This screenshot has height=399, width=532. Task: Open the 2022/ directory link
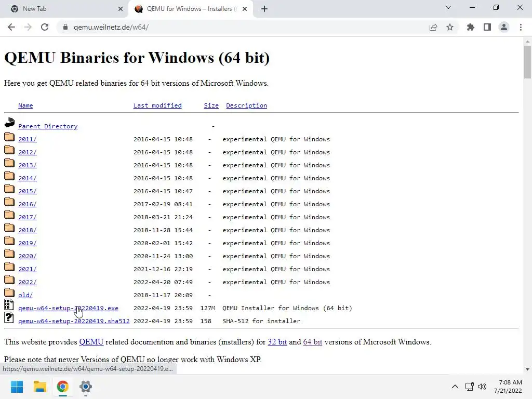tap(28, 282)
